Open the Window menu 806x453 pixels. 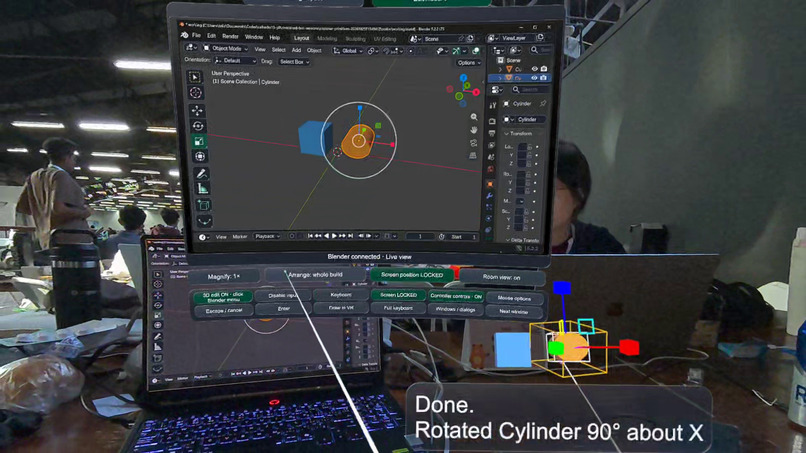253,37
